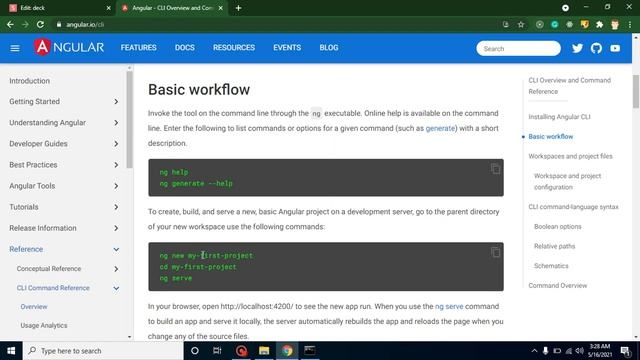Image resolution: width=640 pixels, height=360 pixels.
Task: Open File Explorer from the taskbar
Action: 264,351
